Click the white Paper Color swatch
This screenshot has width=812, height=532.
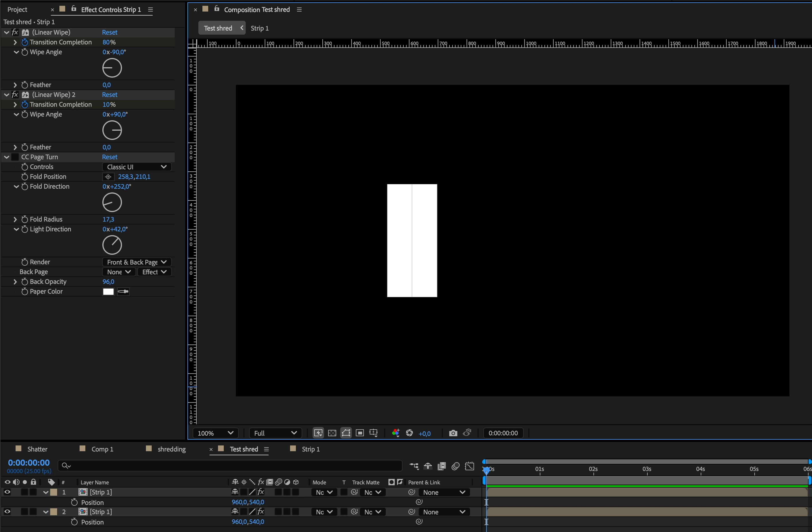point(108,292)
